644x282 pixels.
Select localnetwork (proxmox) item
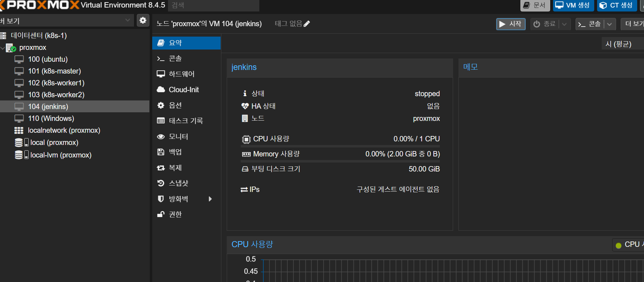pyautogui.click(x=64, y=130)
